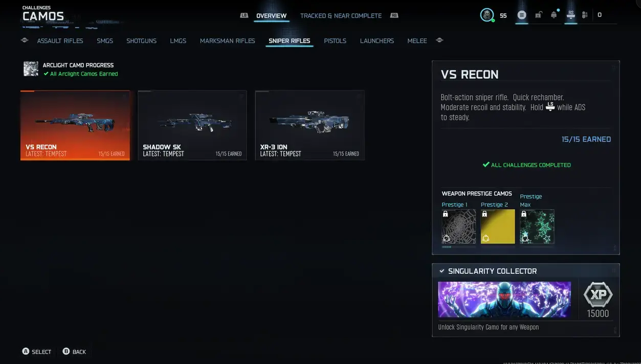Switch to Tracked & Near Complete tab
641x364 pixels.
[x=341, y=16]
